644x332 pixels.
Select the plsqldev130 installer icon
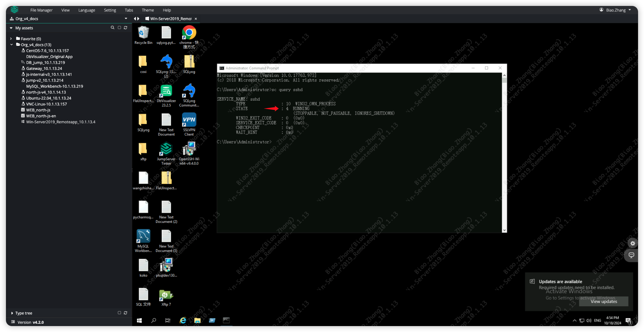pos(166,268)
